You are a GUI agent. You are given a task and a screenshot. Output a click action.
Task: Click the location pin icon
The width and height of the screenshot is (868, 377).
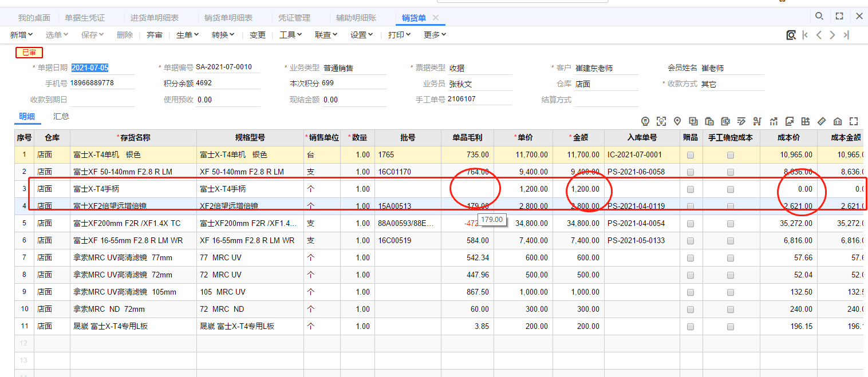click(677, 121)
